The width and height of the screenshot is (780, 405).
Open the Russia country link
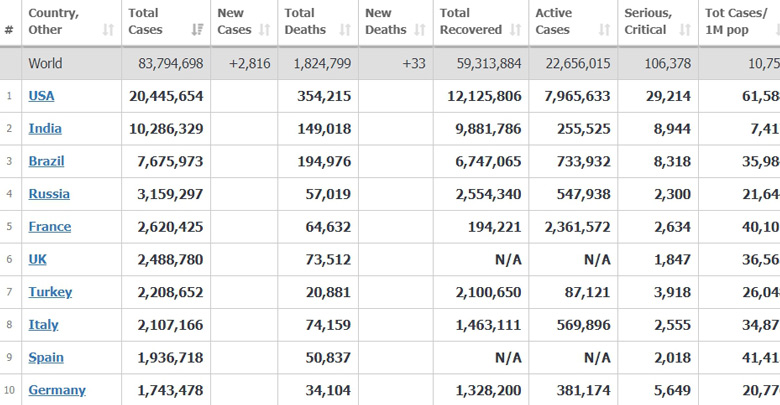click(49, 194)
